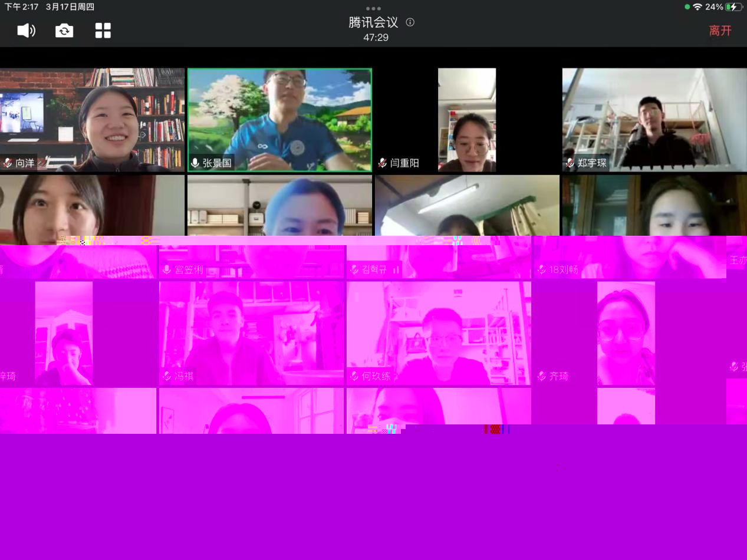Viewport: 747px width, 560px height.
Task: Click the mic icon beside 何玖练
Action: tap(354, 376)
